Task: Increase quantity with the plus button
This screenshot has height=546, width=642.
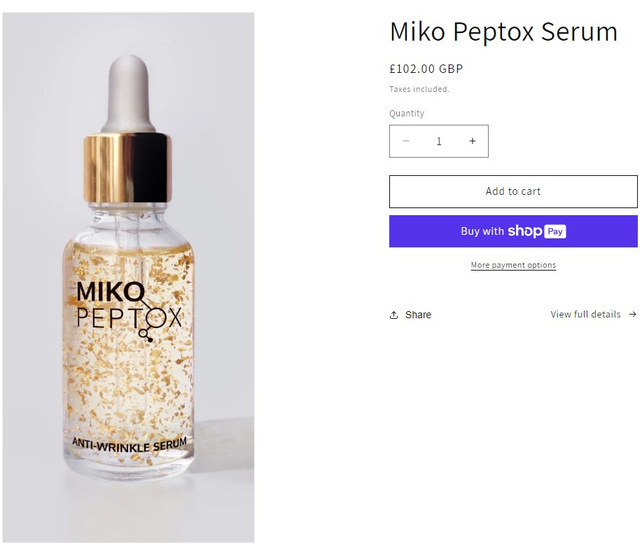Action: [472, 141]
